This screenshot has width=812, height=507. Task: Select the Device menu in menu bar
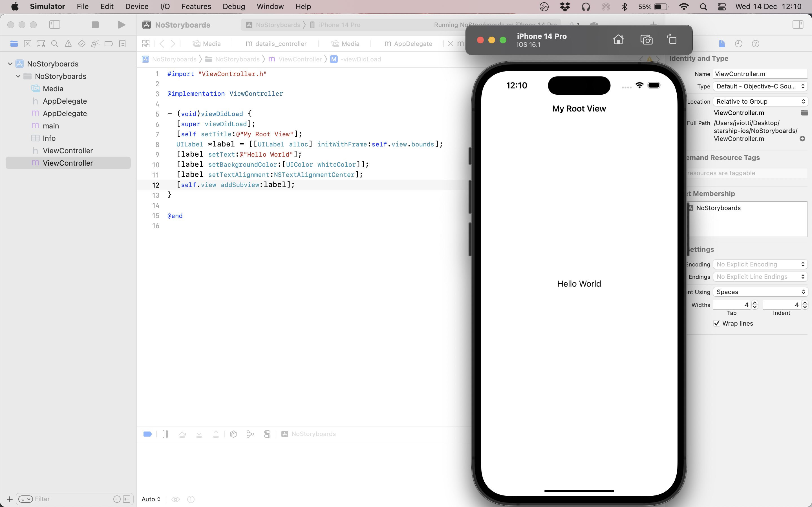[137, 6]
